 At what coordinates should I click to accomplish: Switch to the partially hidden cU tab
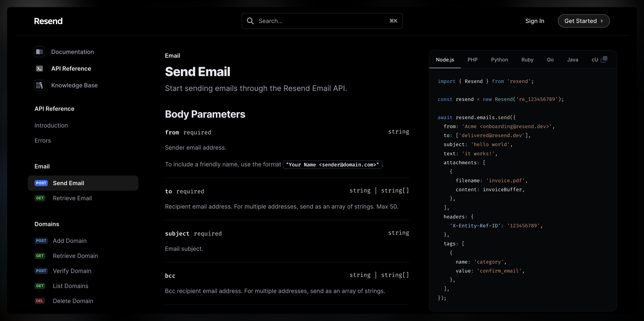pyautogui.click(x=595, y=60)
